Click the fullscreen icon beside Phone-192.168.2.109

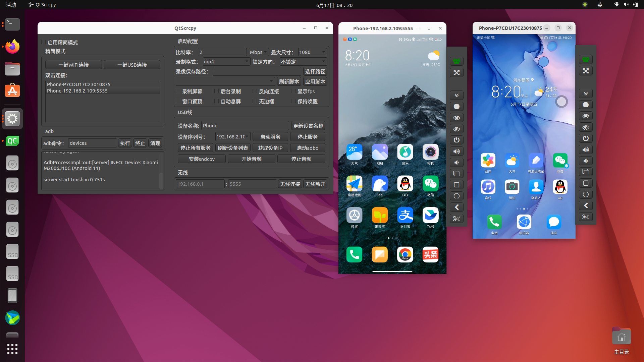click(457, 72)
